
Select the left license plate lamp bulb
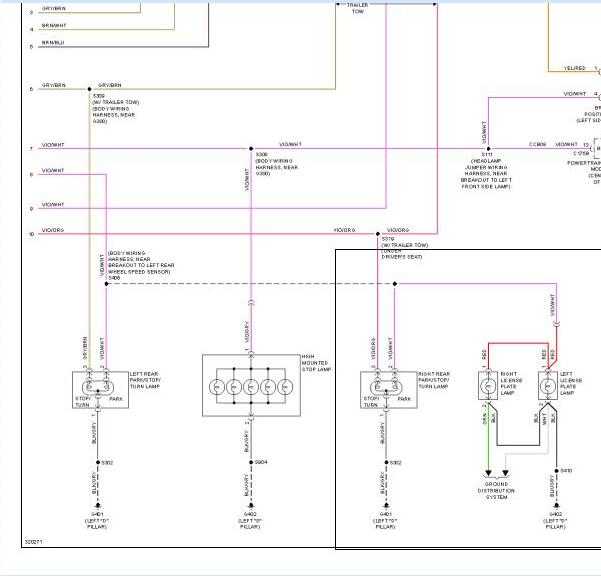coord(548,386)
